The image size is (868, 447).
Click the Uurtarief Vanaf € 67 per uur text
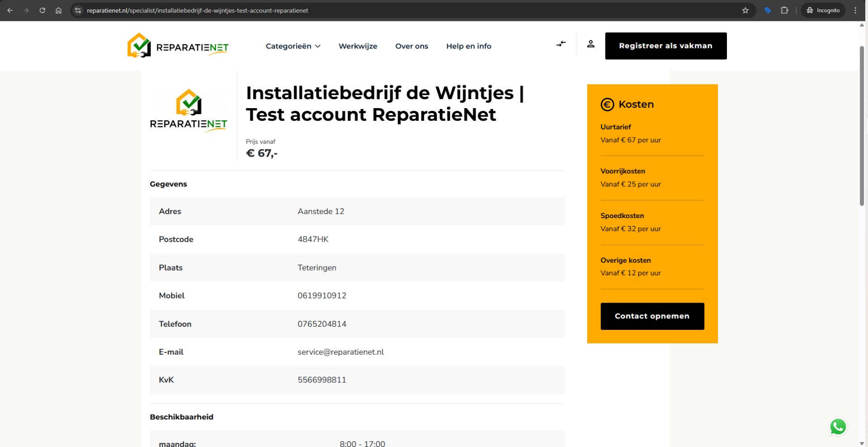(x=631, y=133)
